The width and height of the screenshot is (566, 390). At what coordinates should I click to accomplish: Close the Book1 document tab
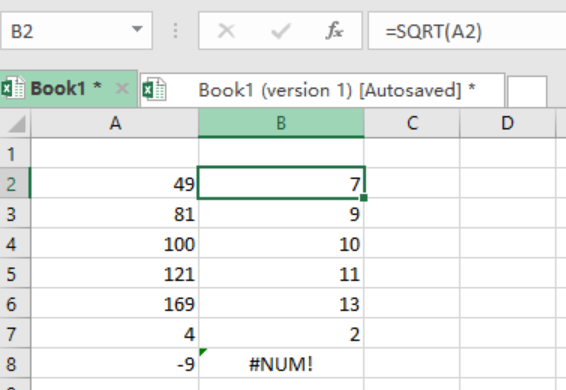coord(122,88)
